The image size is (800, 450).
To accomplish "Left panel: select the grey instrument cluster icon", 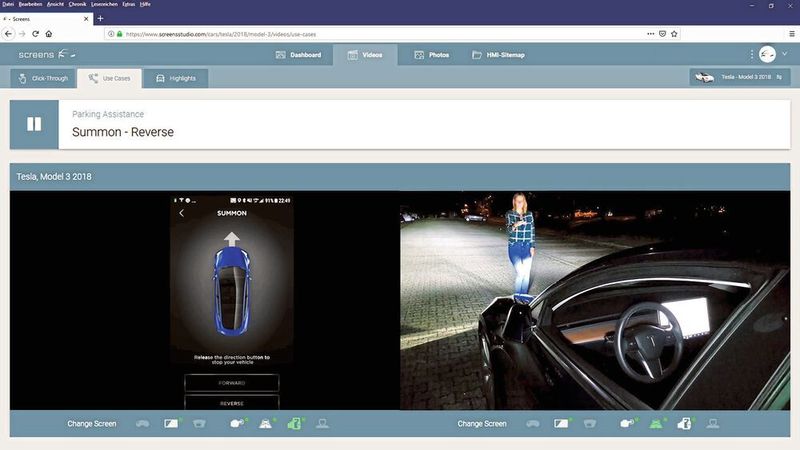I will click(x=199, y=423).
